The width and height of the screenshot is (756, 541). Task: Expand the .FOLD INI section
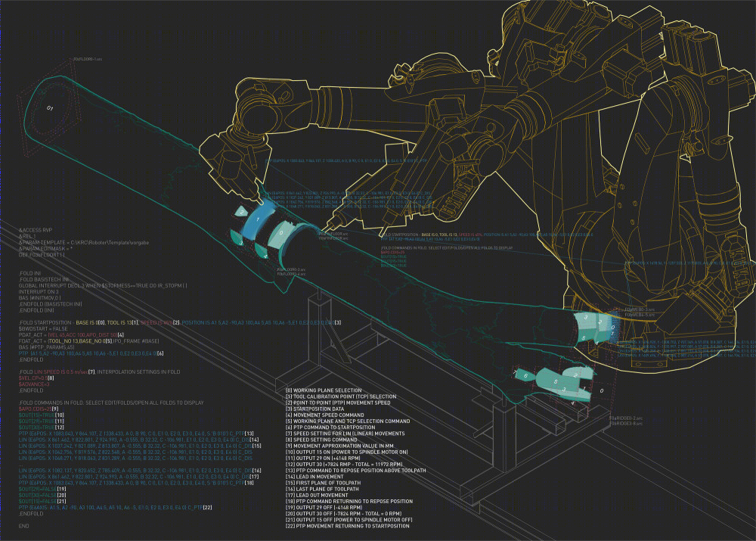click(x=29, y=272)
